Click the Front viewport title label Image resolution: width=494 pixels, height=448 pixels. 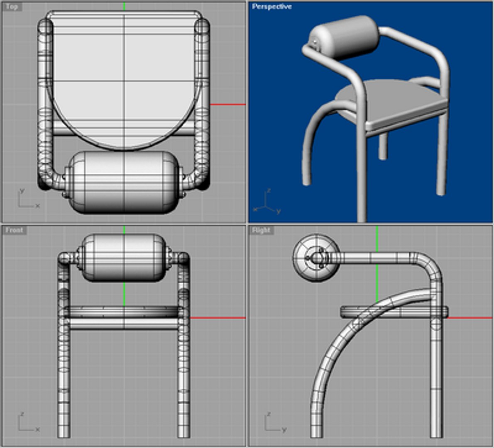[15, 230]
